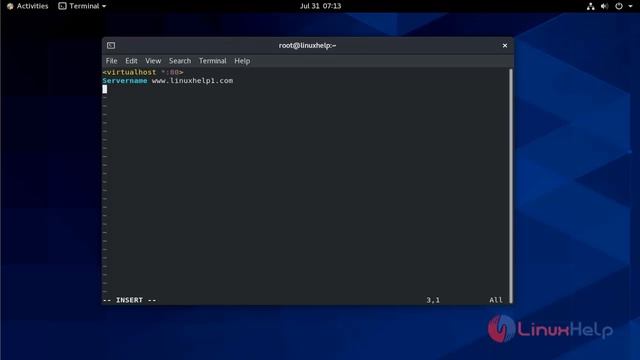Open the power icon system menu

tap(619, 6)
